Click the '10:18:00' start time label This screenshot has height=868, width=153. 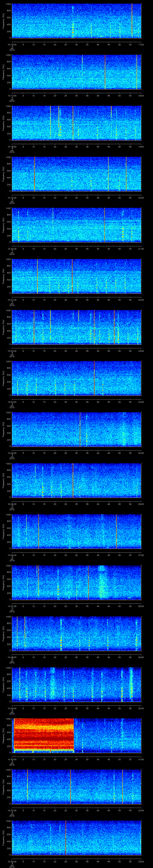tap(12, 147)
